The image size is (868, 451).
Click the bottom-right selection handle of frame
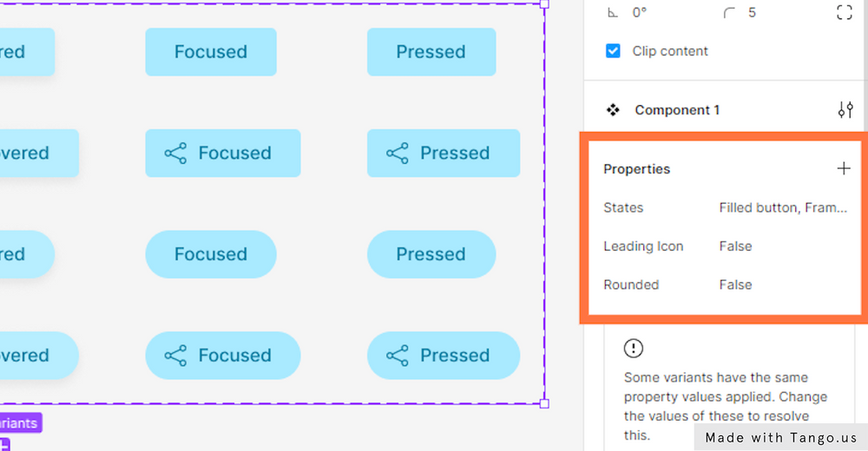tap(544, 403)
